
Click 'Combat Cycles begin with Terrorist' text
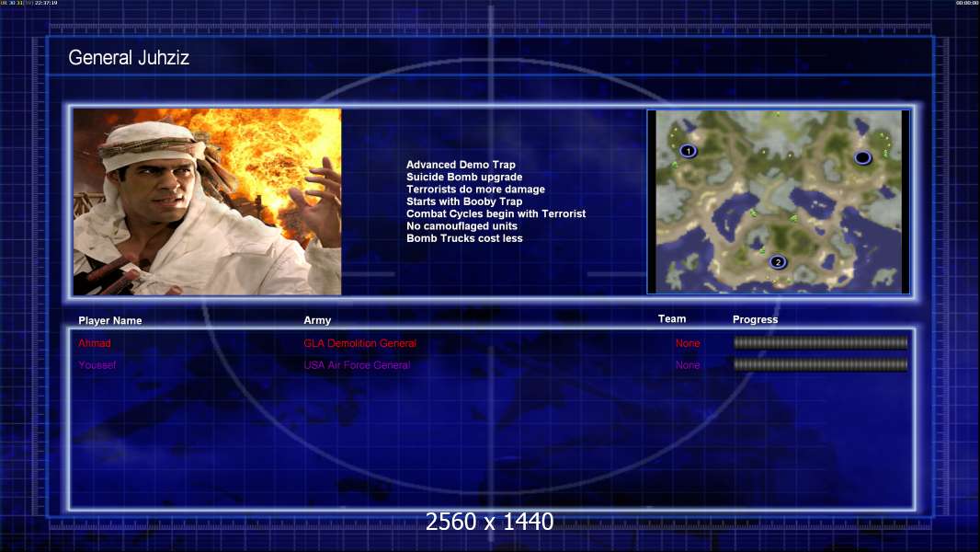click(496, 213)
